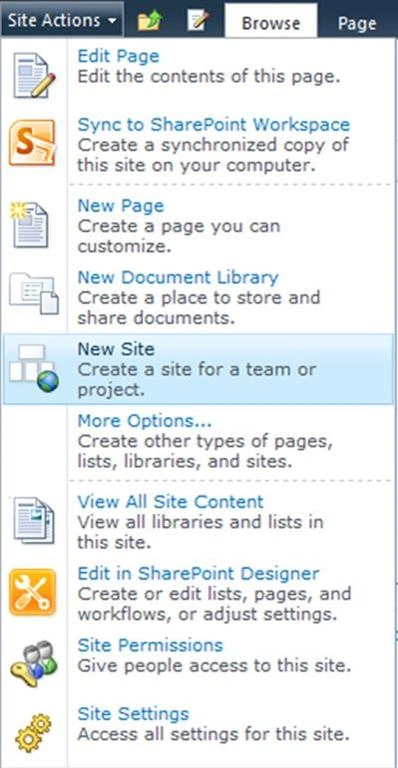The image size is (398, 768).
Task: Click the Navigate Up folder icon
Action: (x=151, y=21)
